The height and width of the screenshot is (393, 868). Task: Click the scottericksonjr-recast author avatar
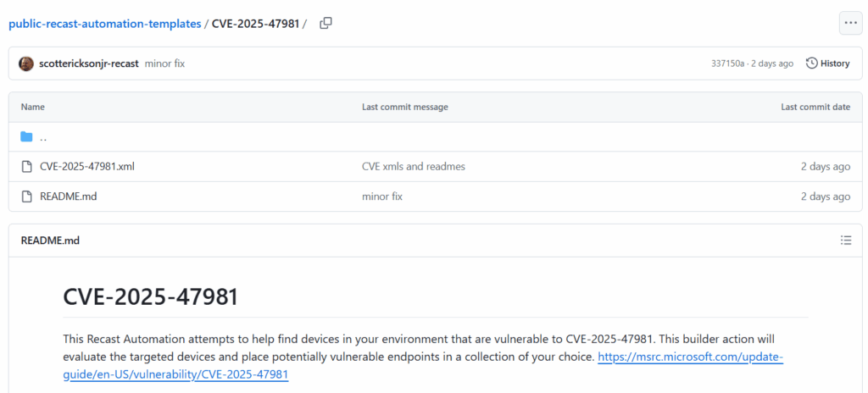(26, 64)
